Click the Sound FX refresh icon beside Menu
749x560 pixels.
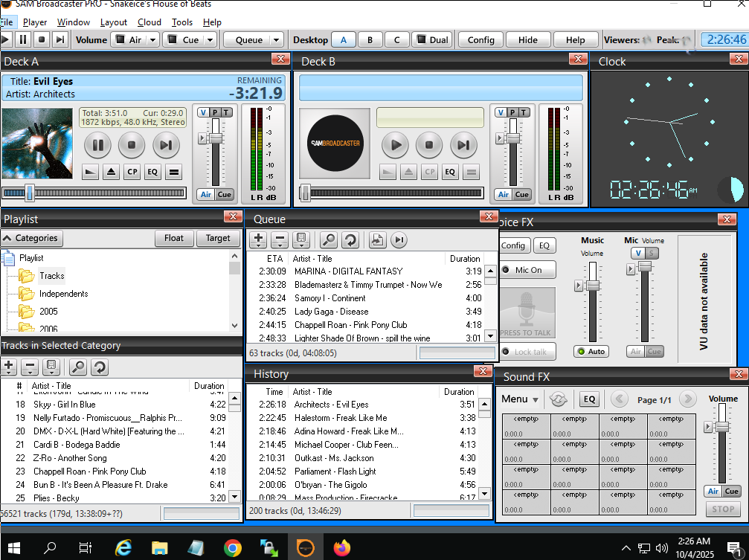click(x=559, y=399)
